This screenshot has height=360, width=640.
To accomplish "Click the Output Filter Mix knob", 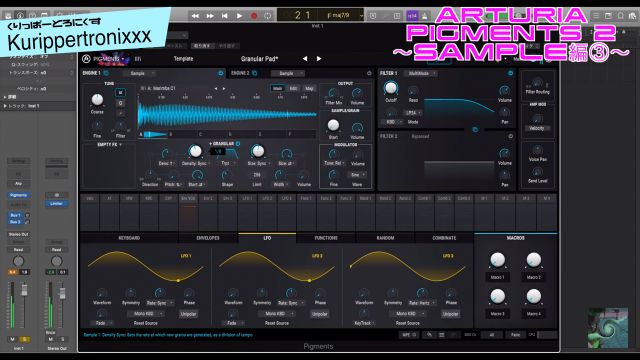I will coord(333,93).
